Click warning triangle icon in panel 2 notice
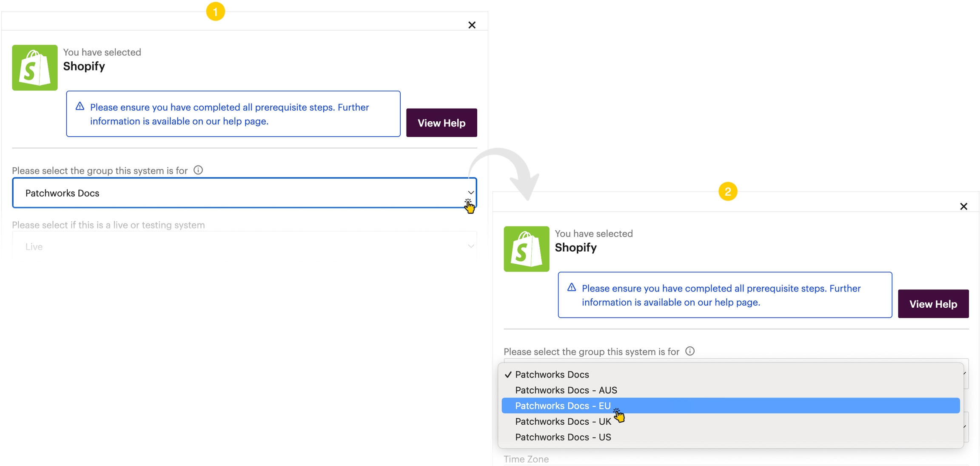Image resolution: width=980 pixels, height=466 pixels. tap(572, 288)
